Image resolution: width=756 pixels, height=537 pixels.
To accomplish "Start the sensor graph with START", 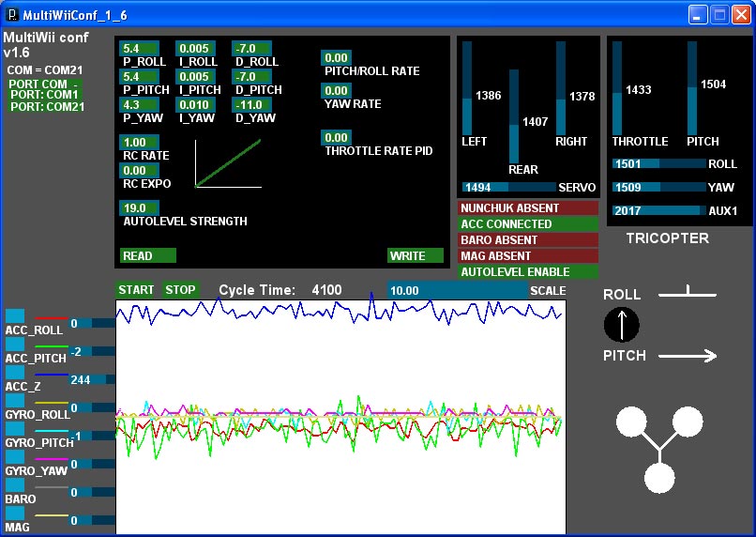I will point(135,290).
